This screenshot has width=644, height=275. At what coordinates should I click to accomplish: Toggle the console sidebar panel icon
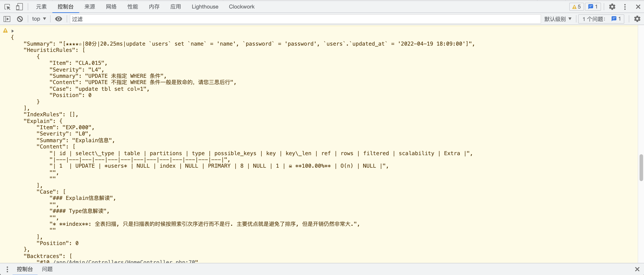(7, 19)
